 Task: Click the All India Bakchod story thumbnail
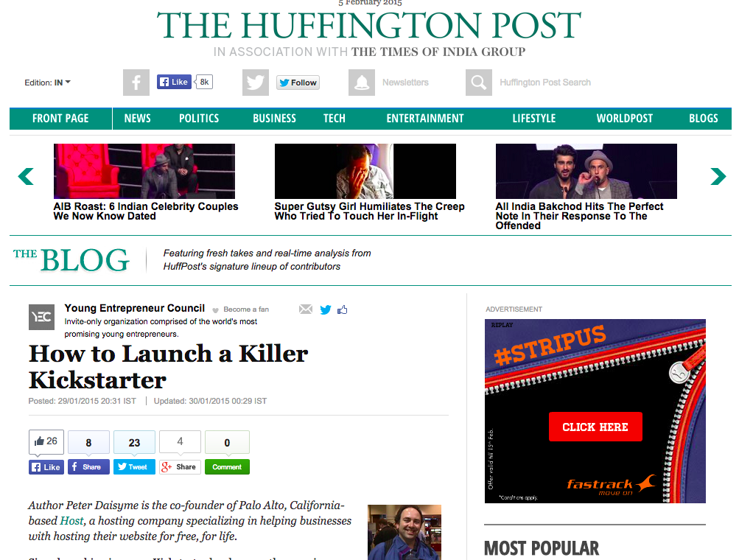(x=586, y=172)
